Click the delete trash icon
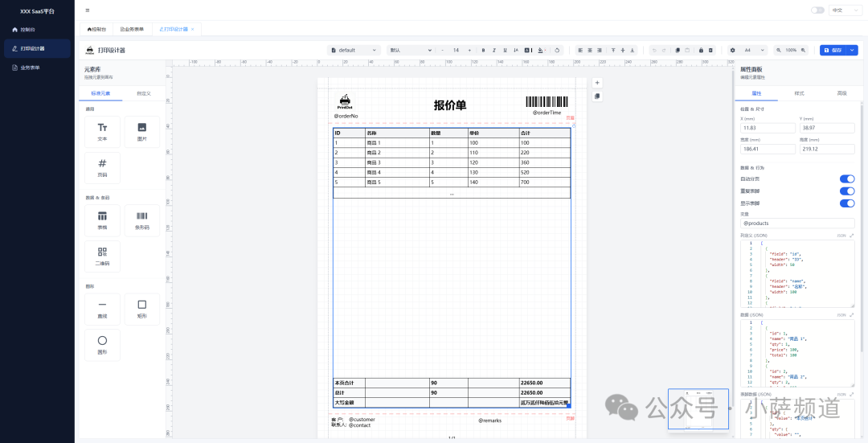Screen dimensions: 868x443 coord(710,51)
